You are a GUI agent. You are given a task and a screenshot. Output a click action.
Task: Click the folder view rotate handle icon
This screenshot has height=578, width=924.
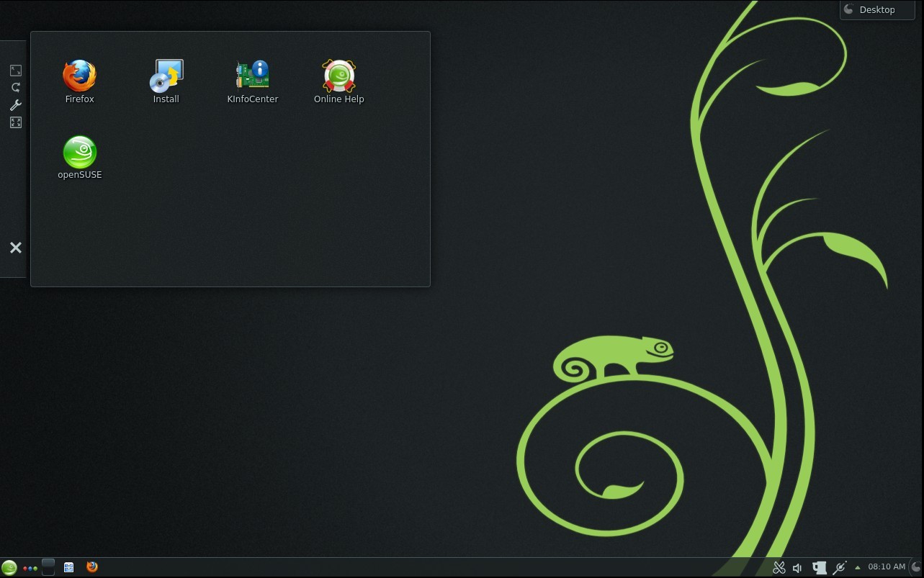click(16, 88)
